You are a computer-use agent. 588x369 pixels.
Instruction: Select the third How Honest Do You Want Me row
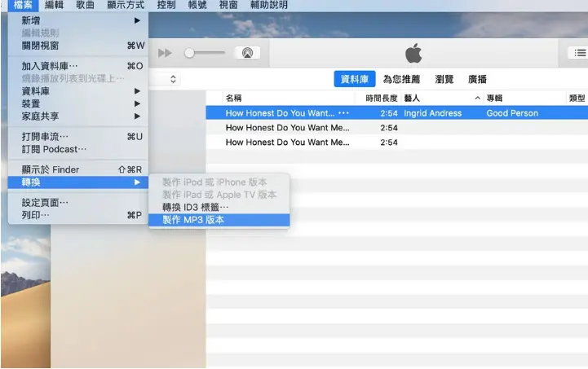[396, 143]
